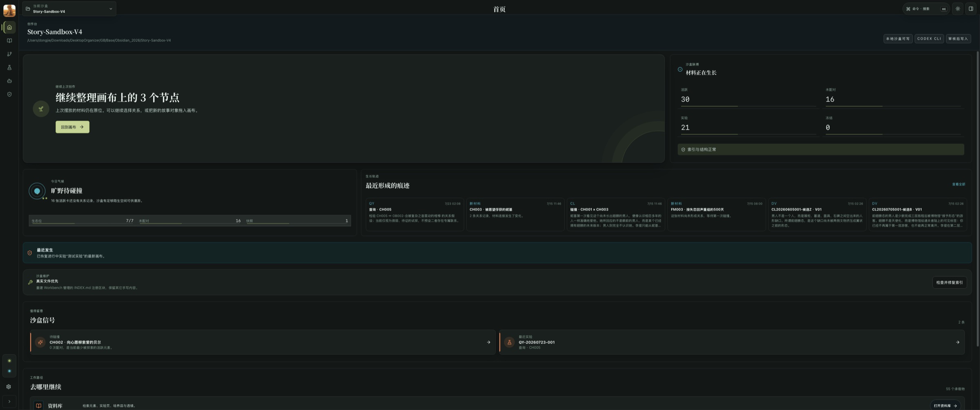Open trace card CL20260705001-候选B · V01

click(x=918, y=214)
